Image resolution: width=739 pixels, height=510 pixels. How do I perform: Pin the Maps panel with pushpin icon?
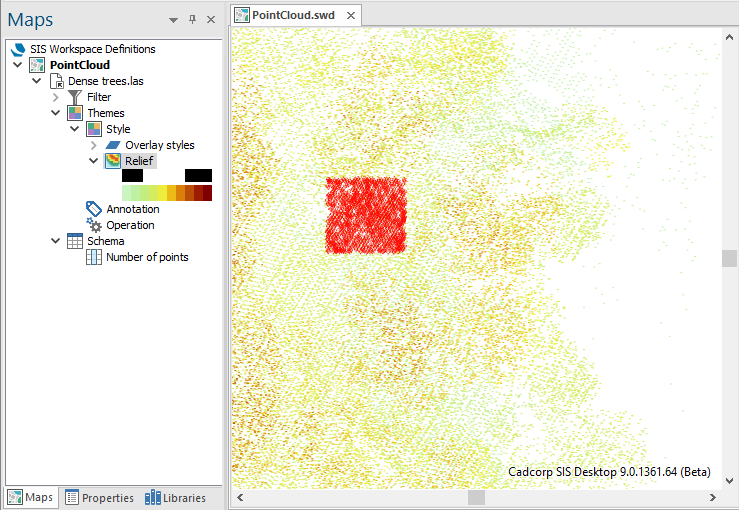(192, 19)
